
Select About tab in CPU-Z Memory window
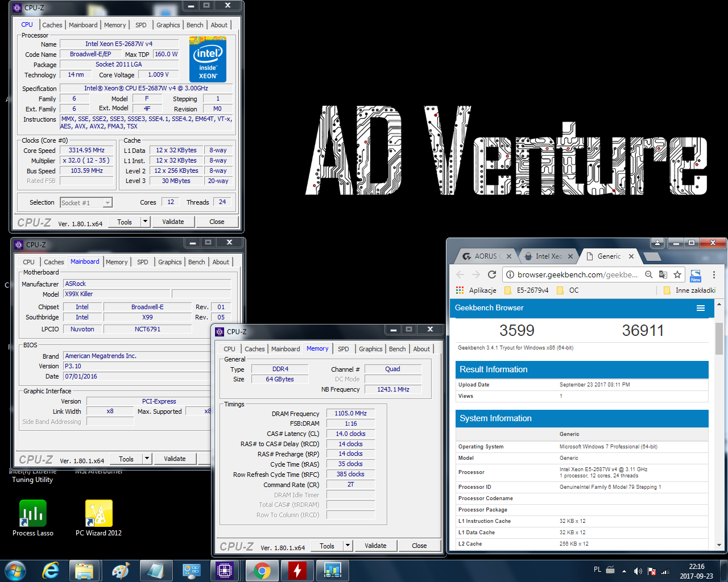click(421, 349)
